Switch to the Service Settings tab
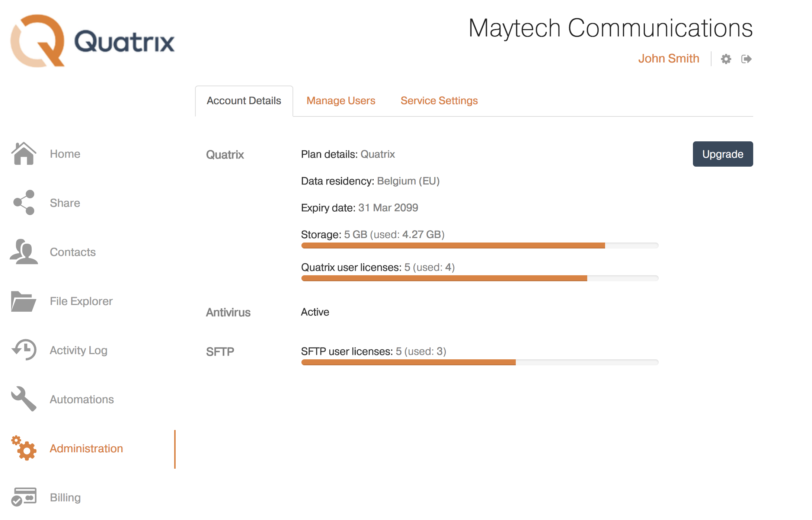Viewport: 812px width, 520px height. [439, 101]
